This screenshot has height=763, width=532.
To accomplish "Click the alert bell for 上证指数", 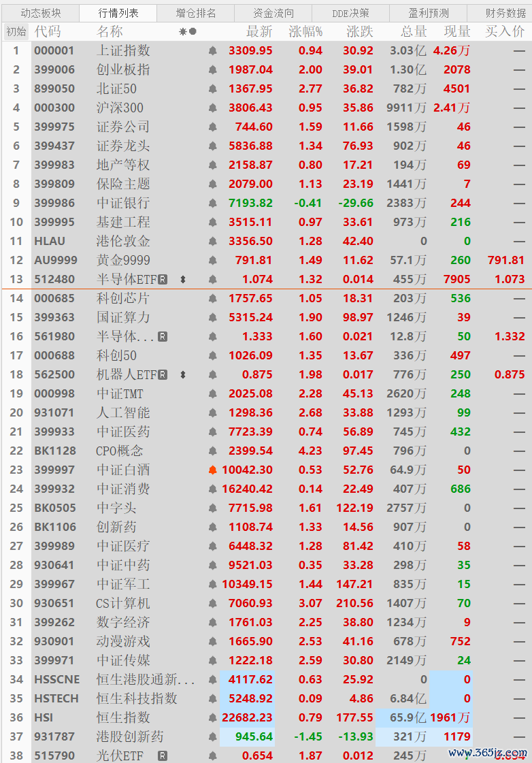I will [x=212, y=50].
